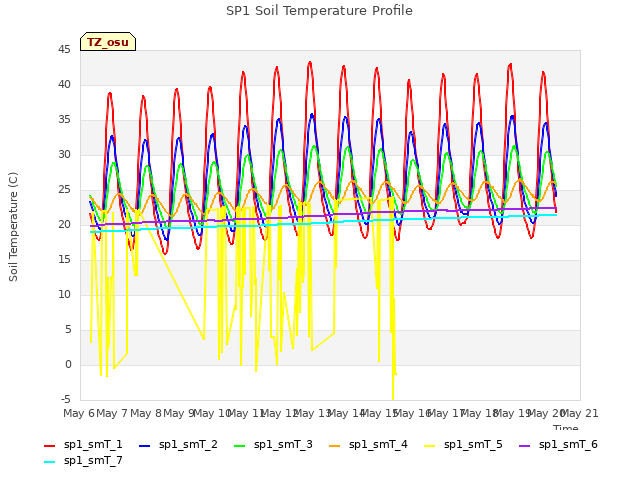Viewport: 640px width, 480px height.
Task: Click the Soil Temperature (C) axis label
Action: tap(13, 227)
